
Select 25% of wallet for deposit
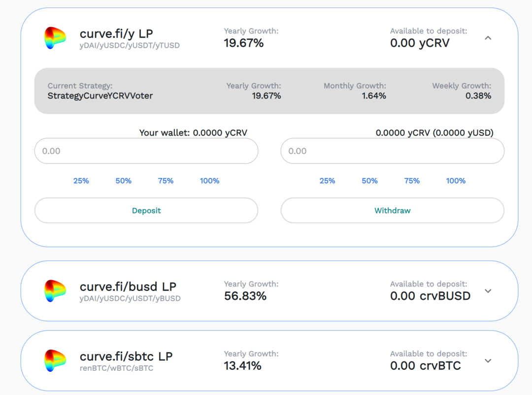pyautogui.click(x=81, y=180)
